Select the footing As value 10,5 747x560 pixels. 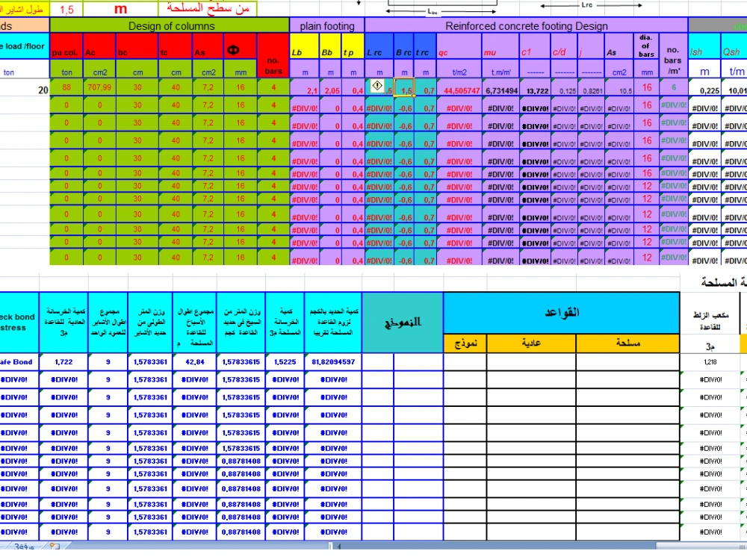click(x=619, y=87)
